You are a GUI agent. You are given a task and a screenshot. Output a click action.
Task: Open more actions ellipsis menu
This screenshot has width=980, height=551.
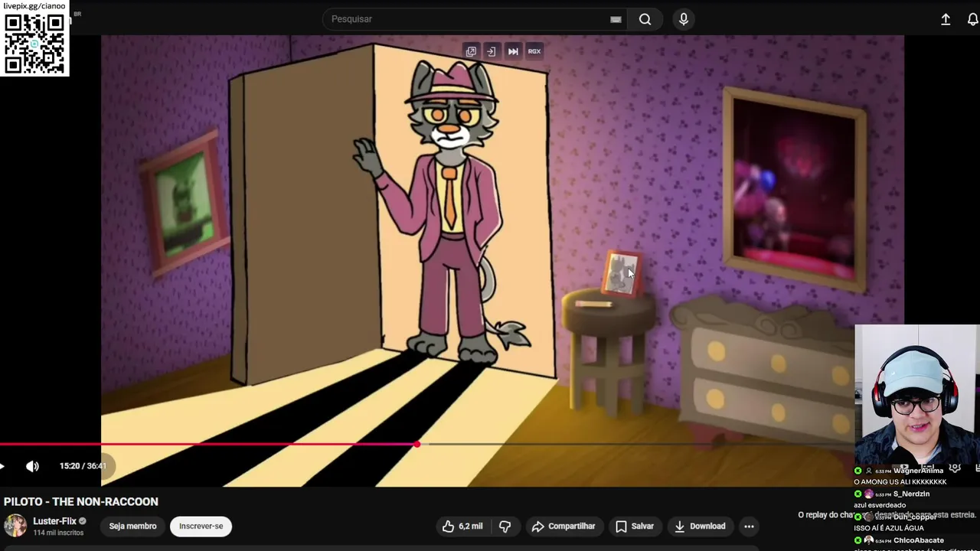click(750, 527)
